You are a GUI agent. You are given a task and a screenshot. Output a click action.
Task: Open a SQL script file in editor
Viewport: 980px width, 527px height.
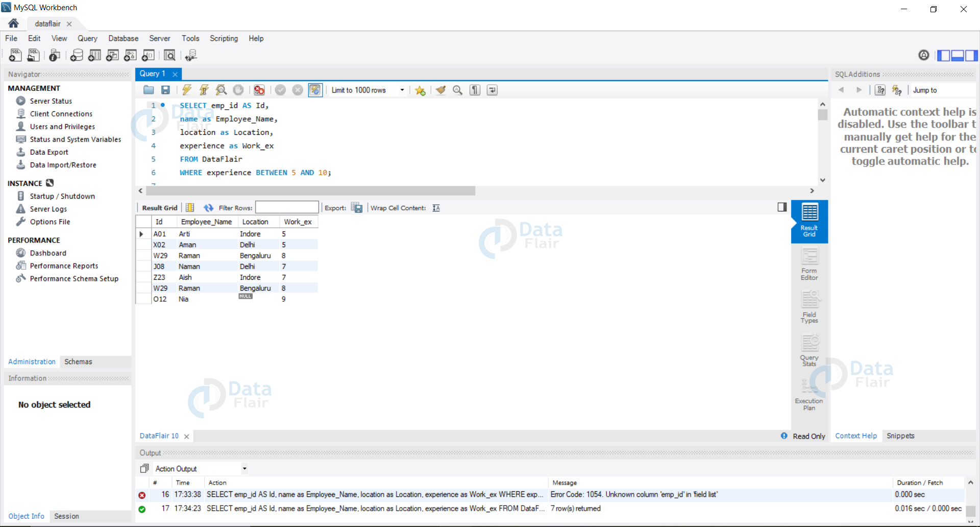[33, 55]
